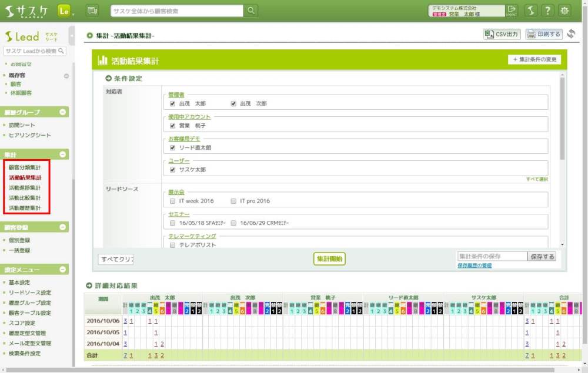Open 顧客分類集計 in the sidebar
The width and height of the screenshot is (588, 373).
click(x=25, y=167)
